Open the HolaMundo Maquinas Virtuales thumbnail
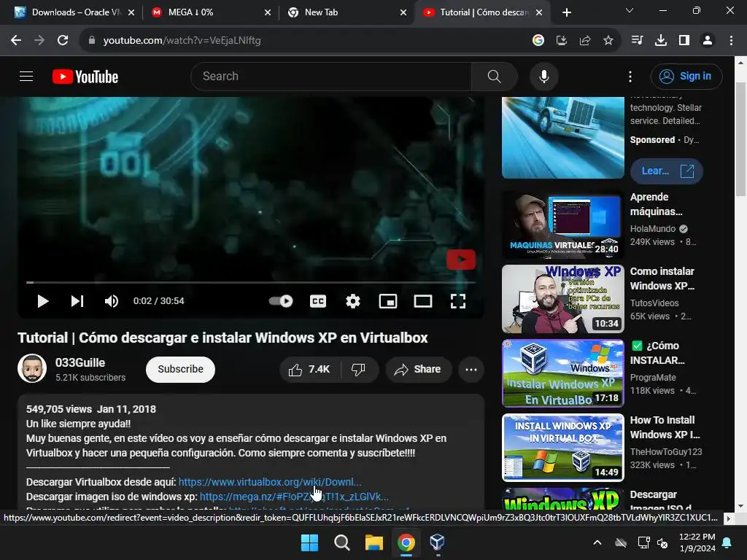This screenshot has width=747, height=560. (x=562, y=225)
